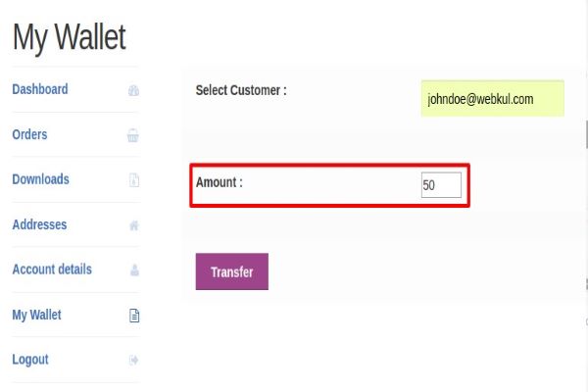Go to Orders in the sidebar

click(x=29, y=134)
